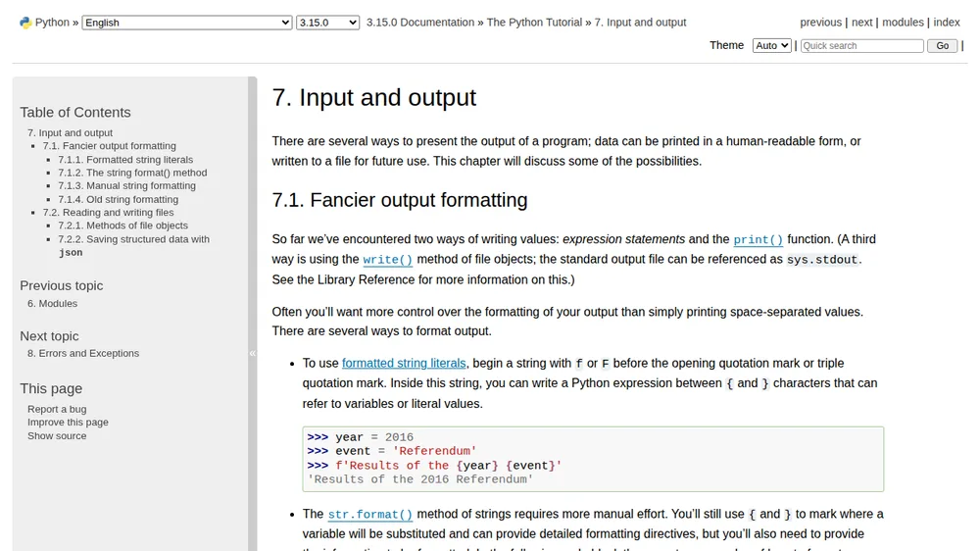Click the 7.1. Fancier output formatting heading
980x551 pixels.
click(400, 200)
